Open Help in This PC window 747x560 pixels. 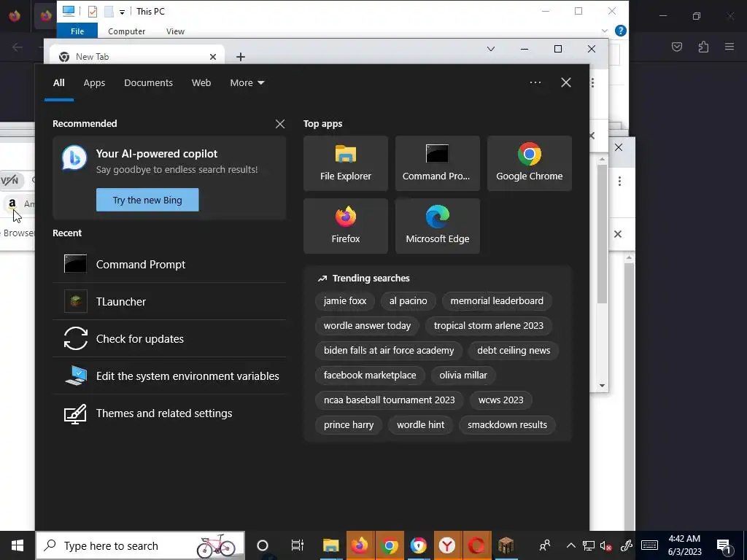point(620,31)
